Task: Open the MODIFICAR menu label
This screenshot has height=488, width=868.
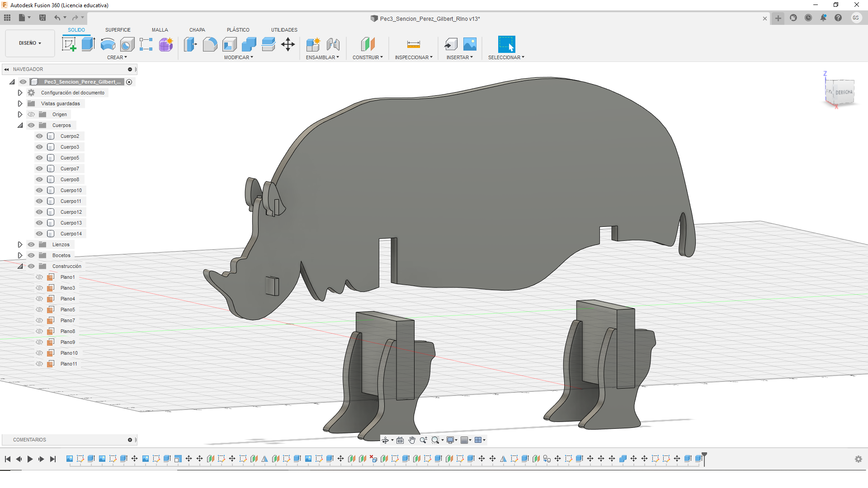Action: click(x=238, y=57)
